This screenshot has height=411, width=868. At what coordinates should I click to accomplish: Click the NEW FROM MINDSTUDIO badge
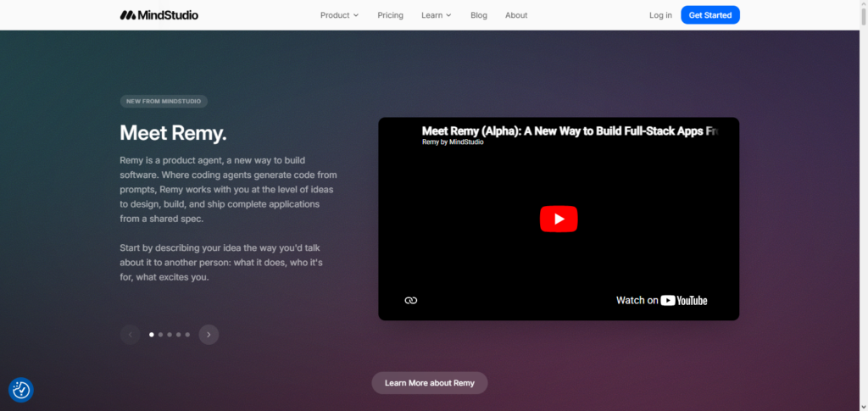[x=164, y=101]
